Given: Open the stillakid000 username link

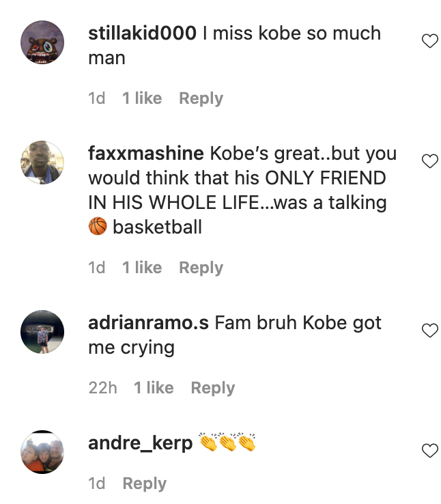Looking at the screenshot, I should pyautogui.click(x=143, y=33).
